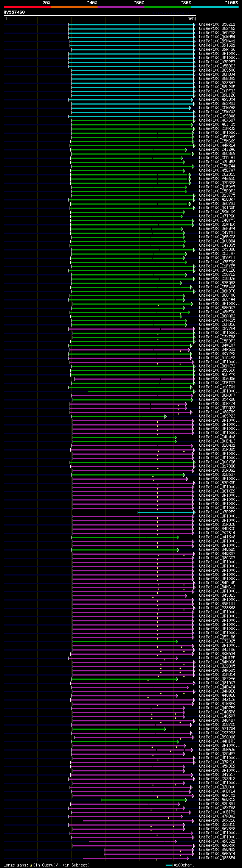
Task: Click hit label UniRef100_A8JF35
Action: pyautogui.click(x=217, y=124)
